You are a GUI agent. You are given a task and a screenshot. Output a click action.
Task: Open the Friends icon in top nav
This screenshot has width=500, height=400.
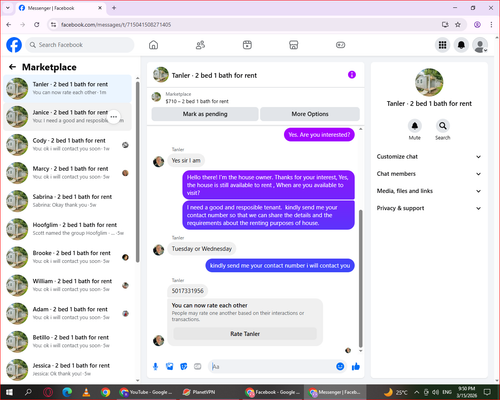click(200, 45)
